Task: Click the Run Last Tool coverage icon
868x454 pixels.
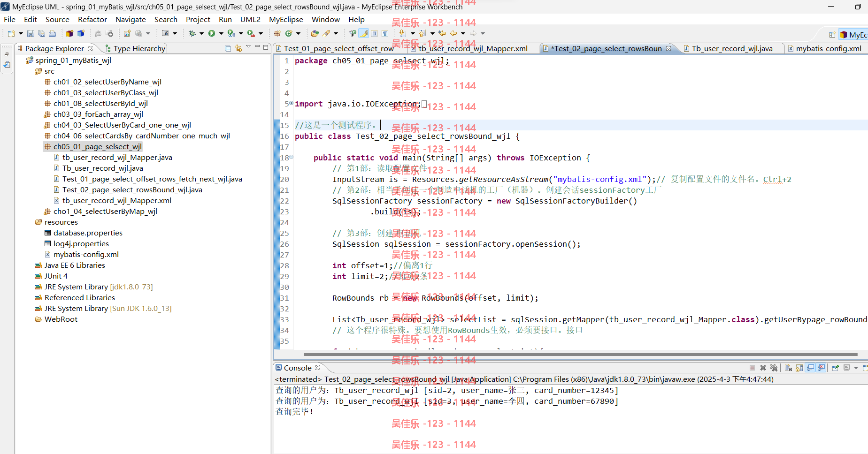Action: 231,33
